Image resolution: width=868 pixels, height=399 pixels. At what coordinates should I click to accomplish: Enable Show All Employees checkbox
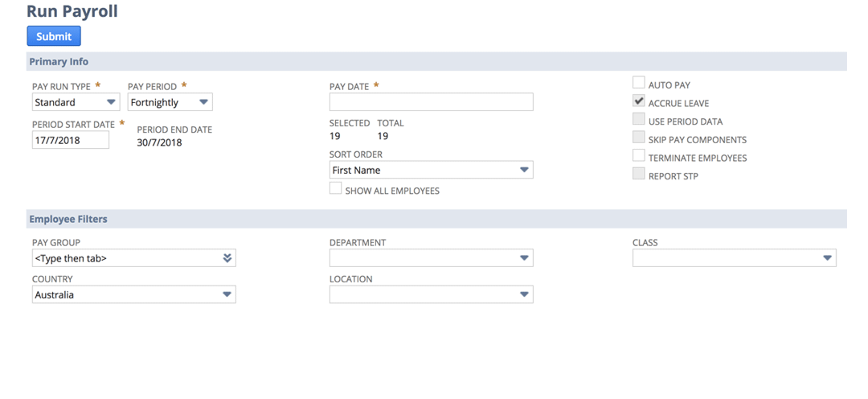(336, 188)
